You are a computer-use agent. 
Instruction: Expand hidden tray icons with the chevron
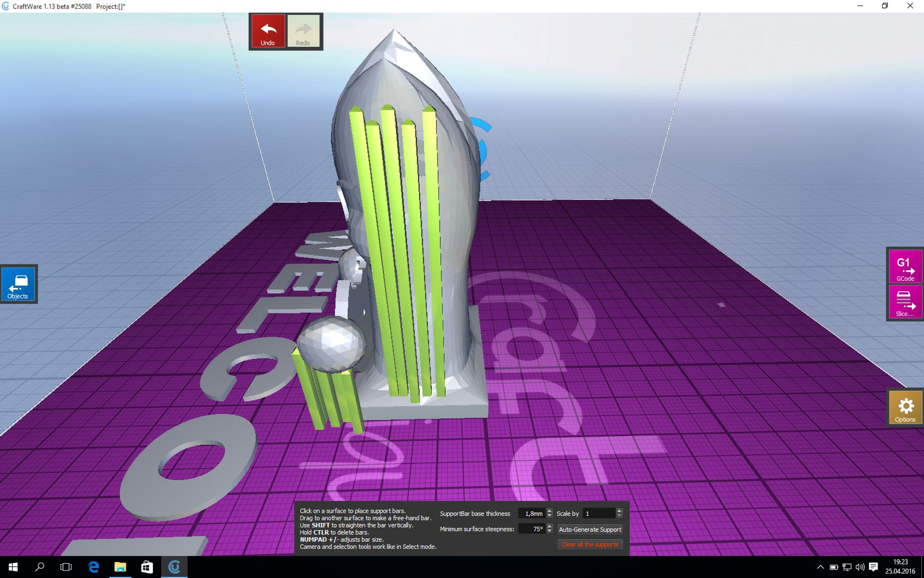[x=821, y=567]
